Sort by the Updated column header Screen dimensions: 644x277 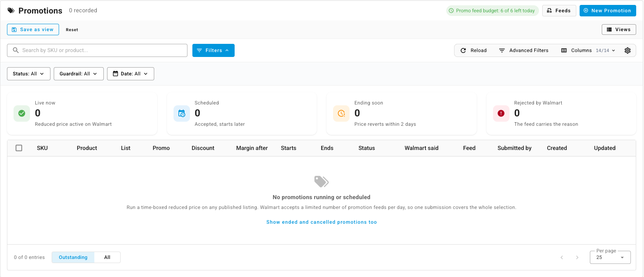tap(605, 148)
